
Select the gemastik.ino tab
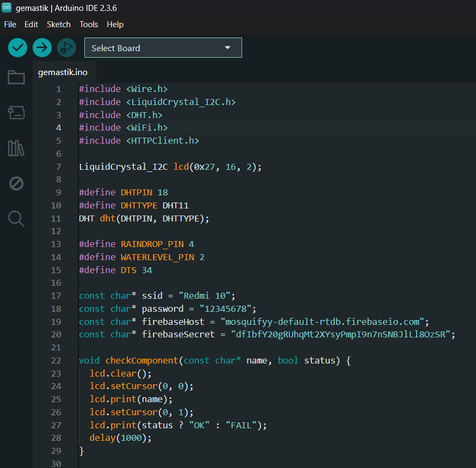63,72
